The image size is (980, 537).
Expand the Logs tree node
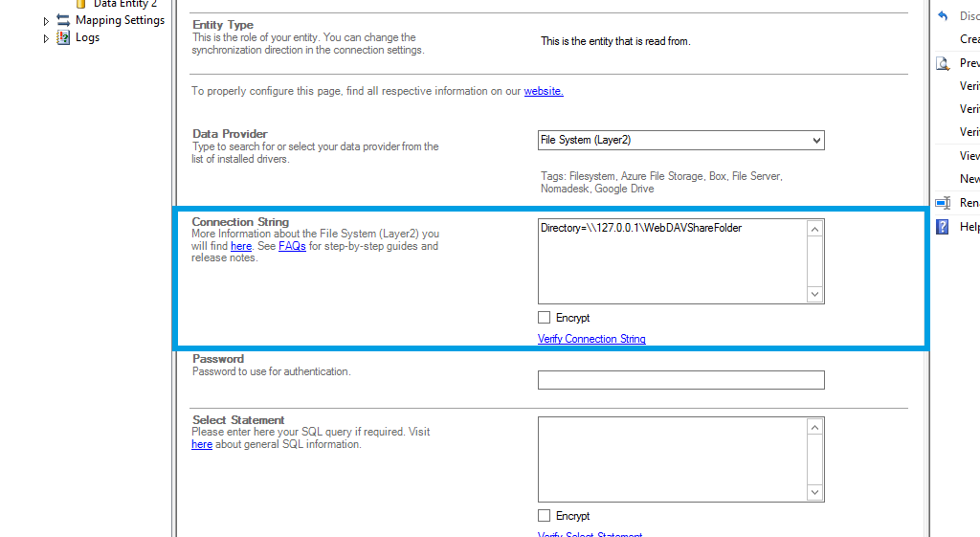[46, 38]
